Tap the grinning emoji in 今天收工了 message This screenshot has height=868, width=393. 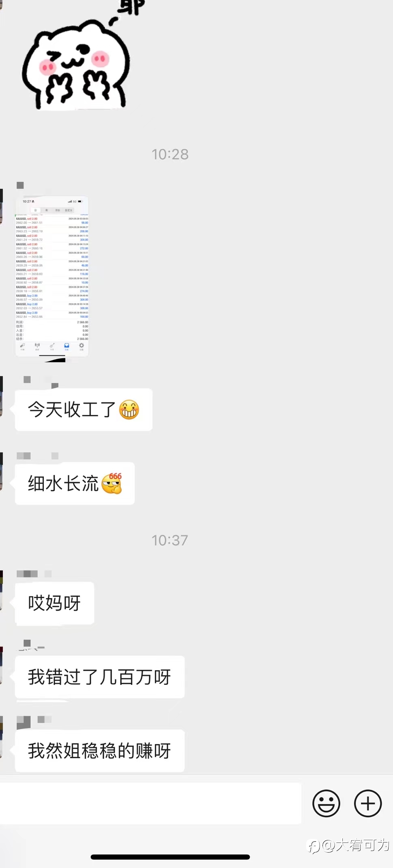coord(129,409)
